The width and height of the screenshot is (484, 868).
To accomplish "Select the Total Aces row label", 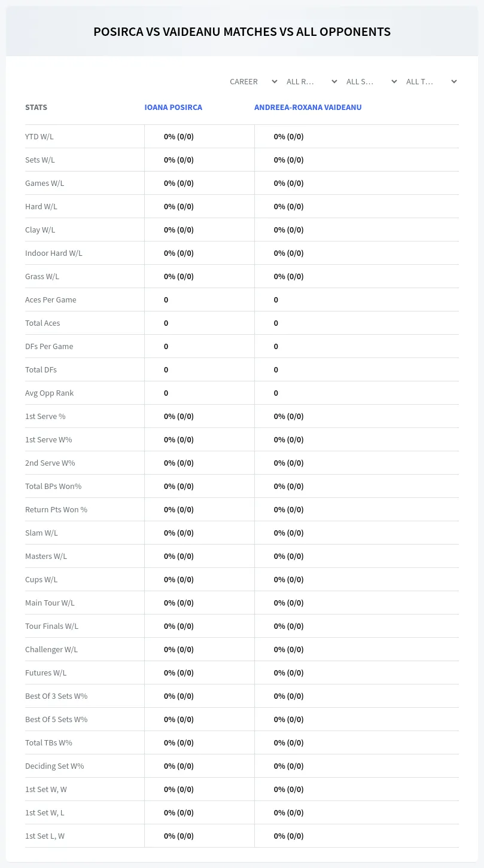I will tap(42, 323).
